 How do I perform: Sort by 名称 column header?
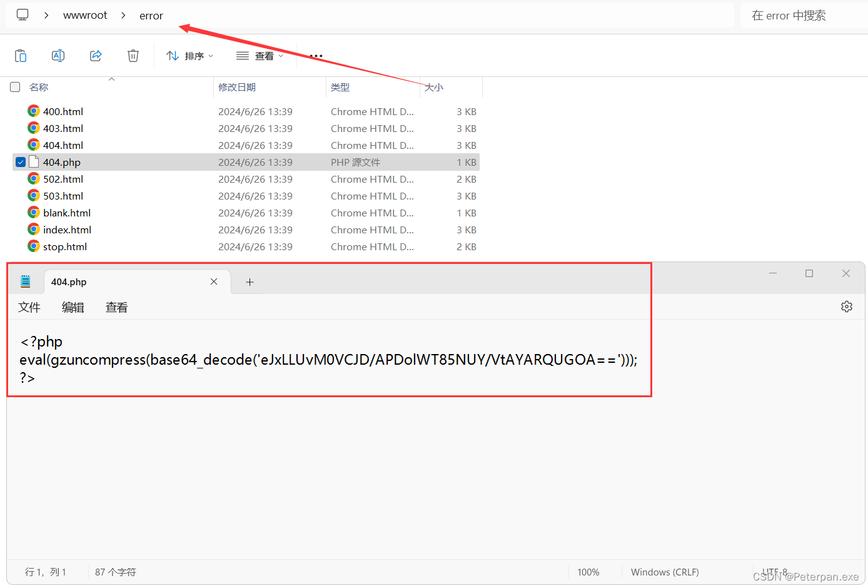click(39, 87)
